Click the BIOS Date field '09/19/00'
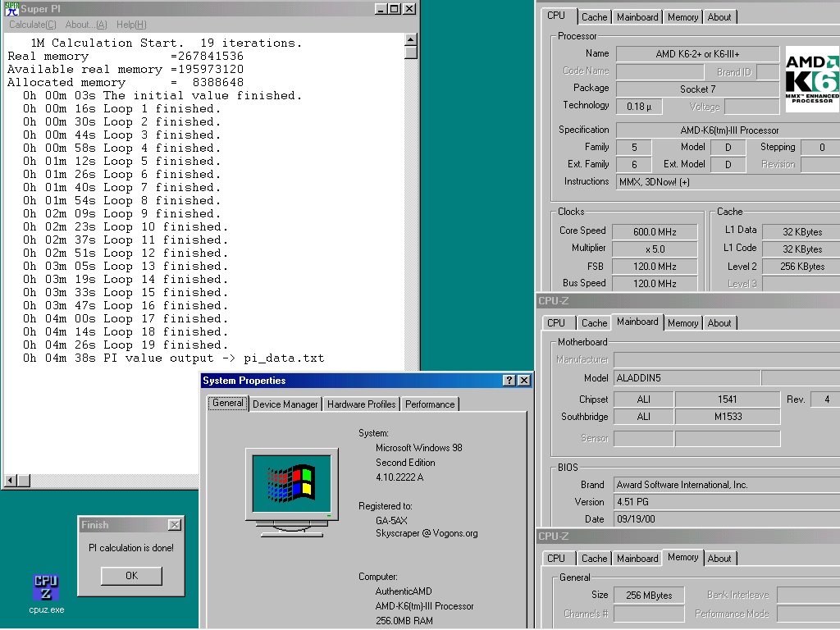 point(727,519)
